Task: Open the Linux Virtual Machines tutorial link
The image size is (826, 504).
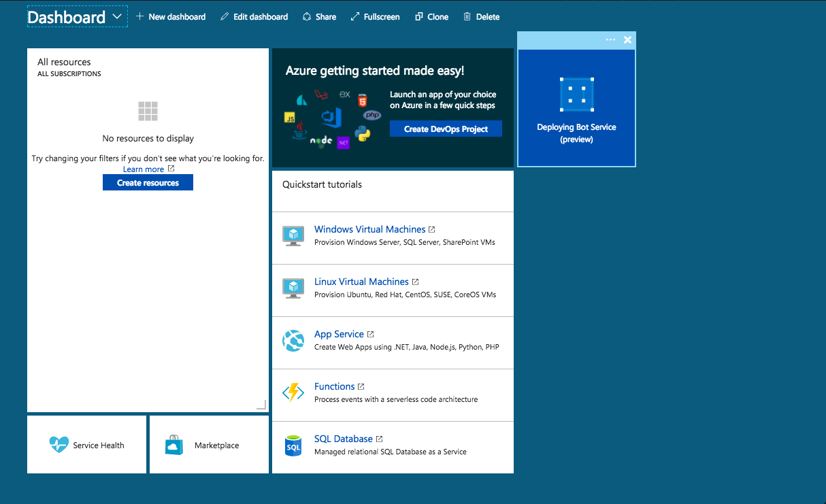Action: click(367, 282)
